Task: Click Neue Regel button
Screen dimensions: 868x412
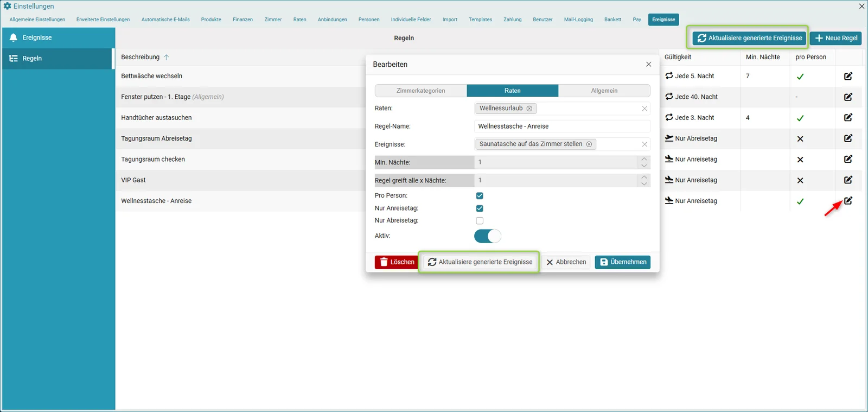Action: pos(835,38)
